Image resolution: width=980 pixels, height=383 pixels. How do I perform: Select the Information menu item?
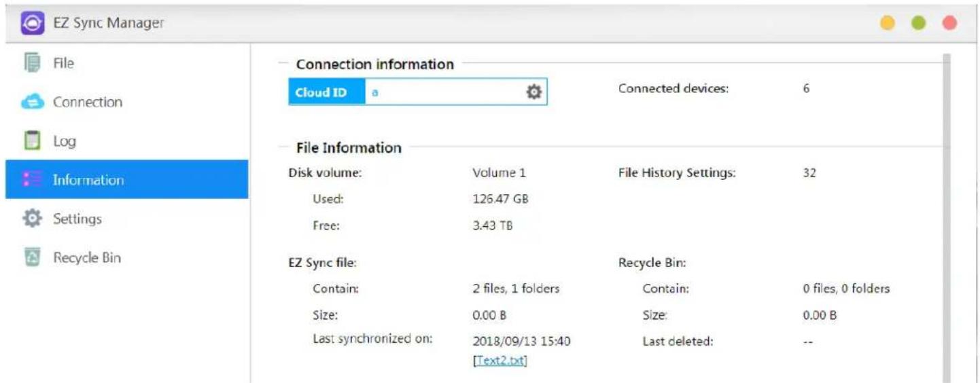pos(127,180)
